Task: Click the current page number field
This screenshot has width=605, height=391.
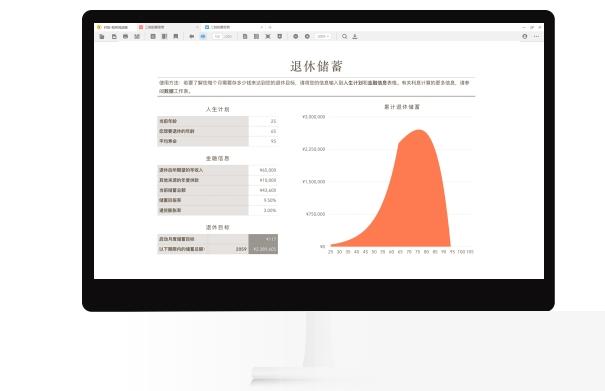Action: tap(218, 36)
